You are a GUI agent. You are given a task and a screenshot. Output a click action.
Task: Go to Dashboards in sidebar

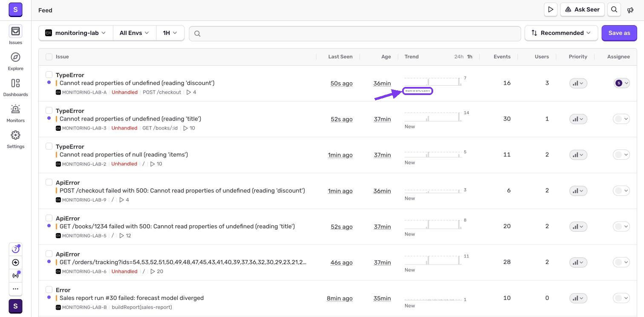pos(15,83)
